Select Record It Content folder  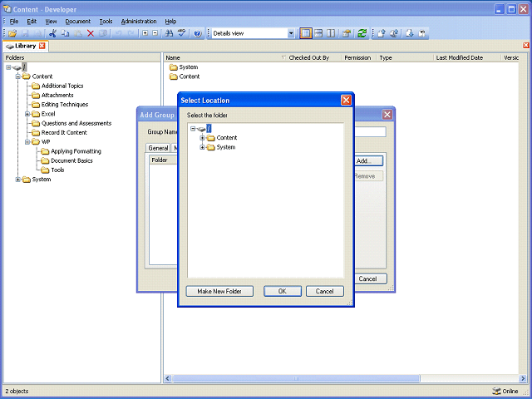pos(64,133)
